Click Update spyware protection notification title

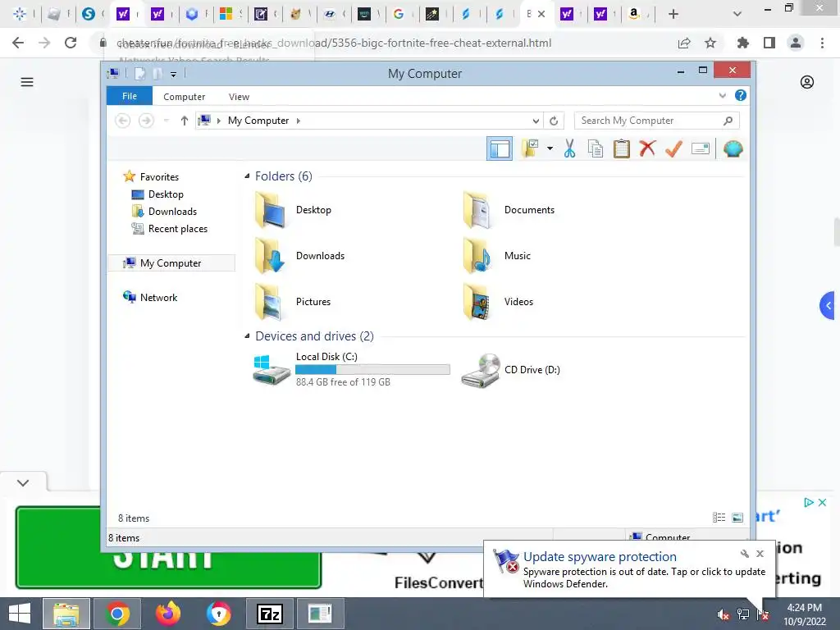(600, 557)
